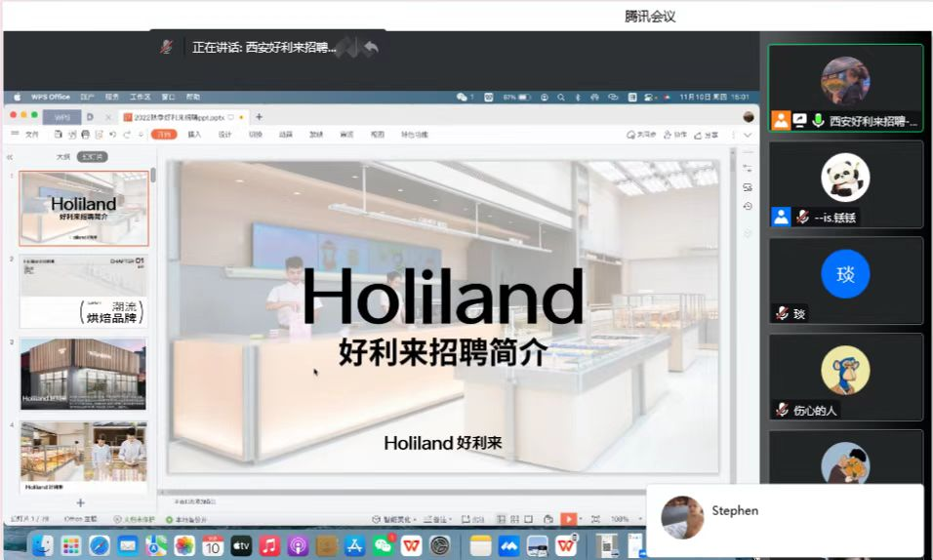The height and width of the screenshot is (560, 933).
Task: Open the Finder icon in the Dock
Action: click(x=43, y=545)
